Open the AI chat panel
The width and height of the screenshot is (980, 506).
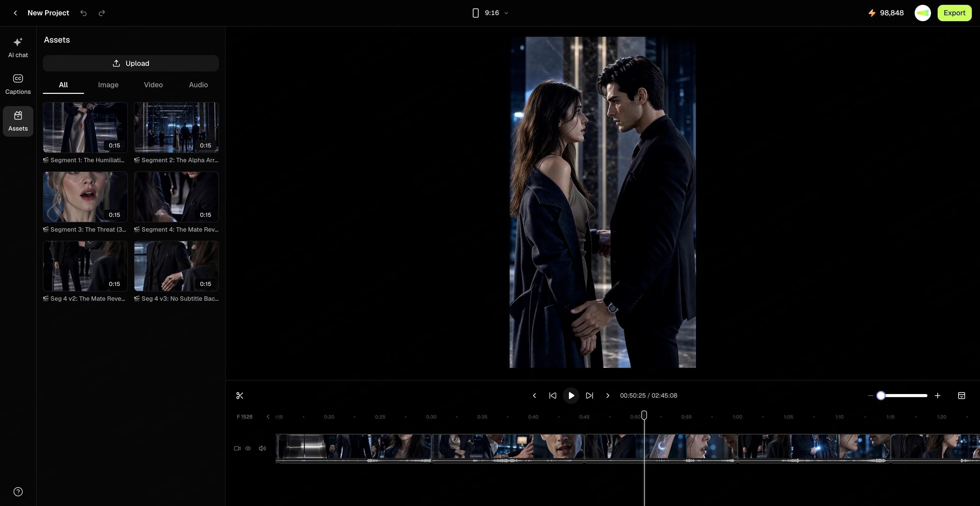point(18,47)
